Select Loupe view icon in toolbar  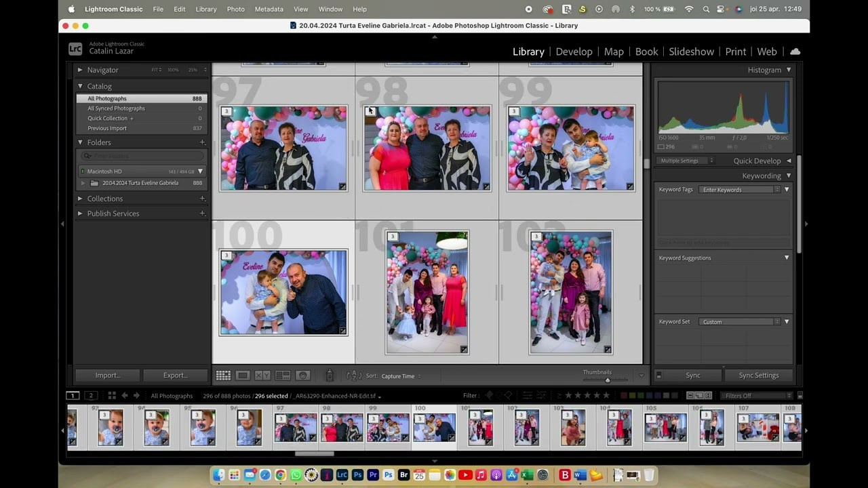pyautogui.click(x=243, y=375)
